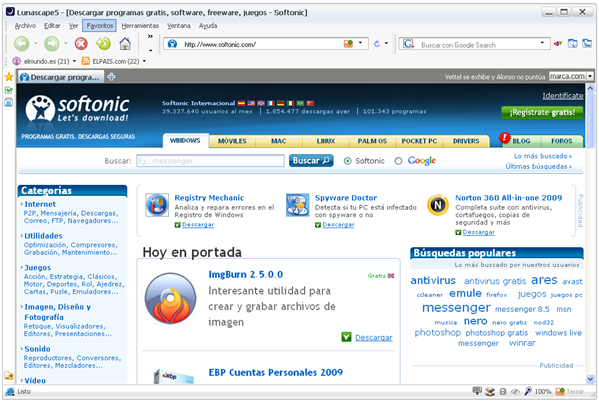Switch to the MAC tab
Viewport: 599px width, 401px height.
tap(278, 141)
